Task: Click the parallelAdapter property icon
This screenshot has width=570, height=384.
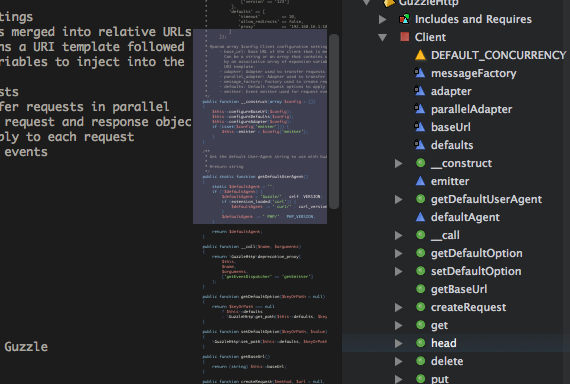Action: point(420,109)
